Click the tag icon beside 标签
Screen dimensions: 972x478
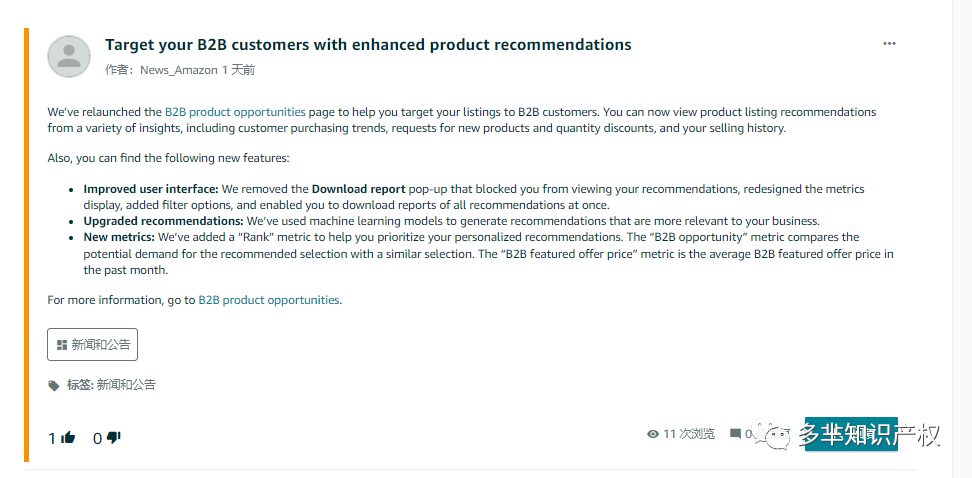click(x=54, y=385)
